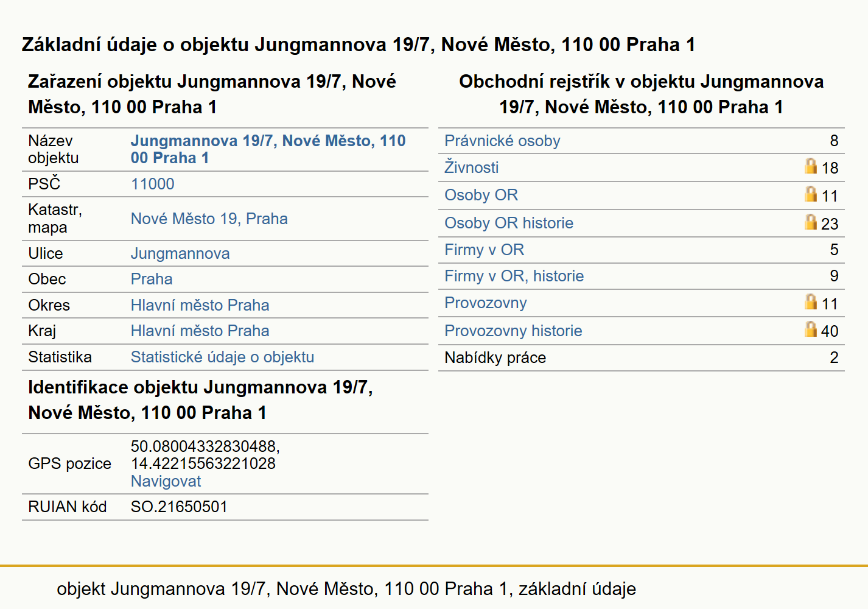Open the Živnosti link

tap(471, 167)
